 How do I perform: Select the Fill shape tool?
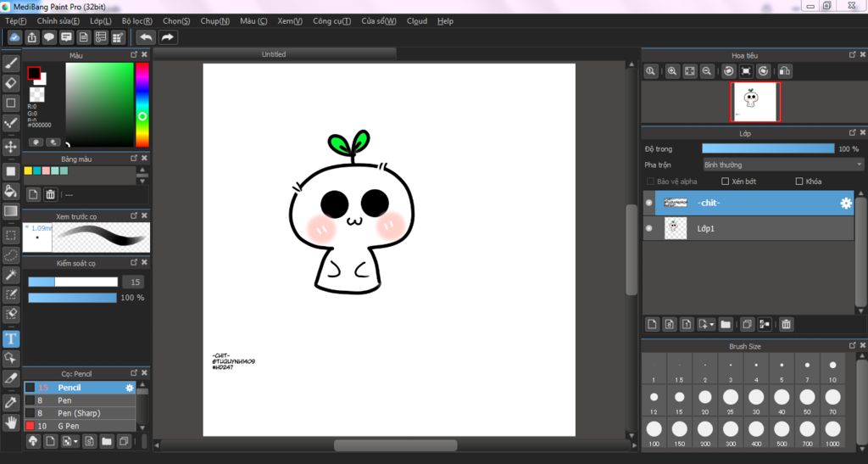(10, 171)
